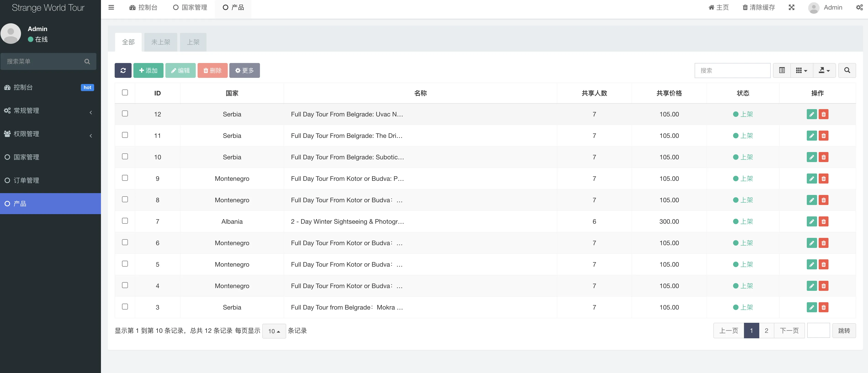Viewport: 868px width, 373px height.
Task: Expand the 常规管理 sidebar menu
Action: point(50,111)
